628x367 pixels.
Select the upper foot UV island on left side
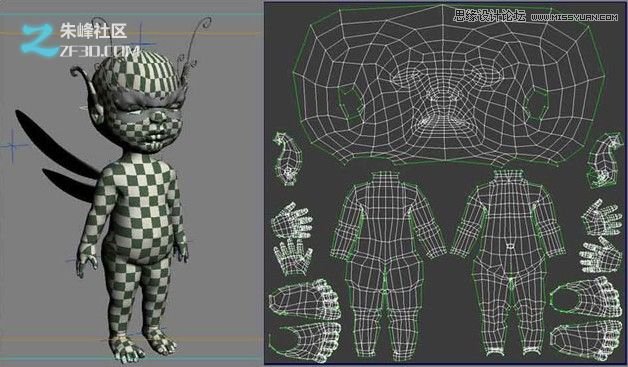pyautogui.click(x=304, y=299)
